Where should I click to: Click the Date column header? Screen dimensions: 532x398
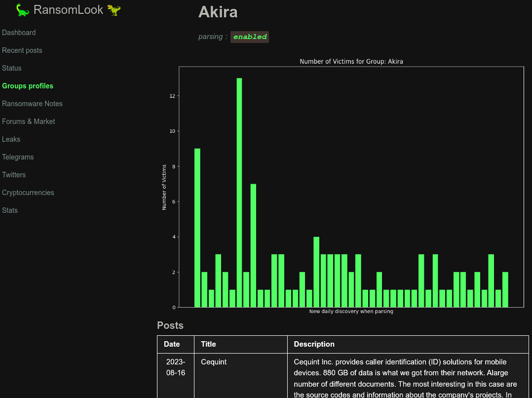pyautogui.click(x=172, y=344)
